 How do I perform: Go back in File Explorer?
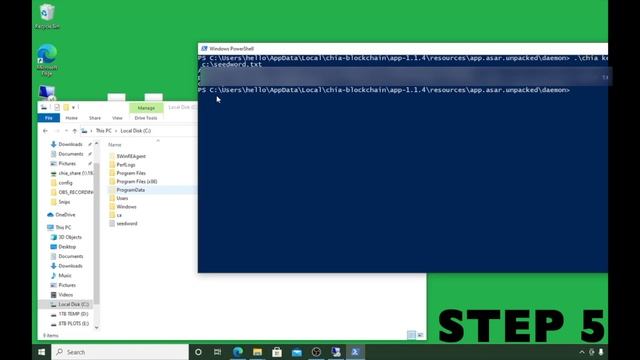point(45,131)
